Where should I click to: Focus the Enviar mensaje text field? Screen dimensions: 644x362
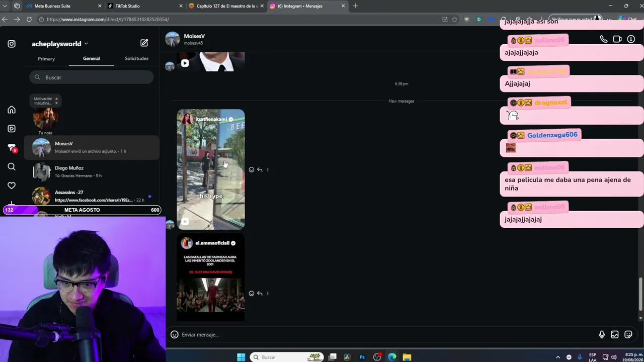point(387,335)
